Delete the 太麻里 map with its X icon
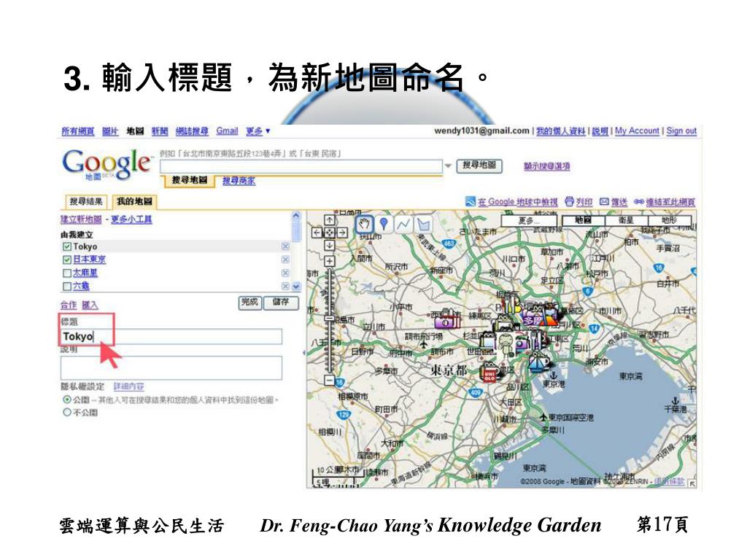The image size is (747, 560). (285, 273)
